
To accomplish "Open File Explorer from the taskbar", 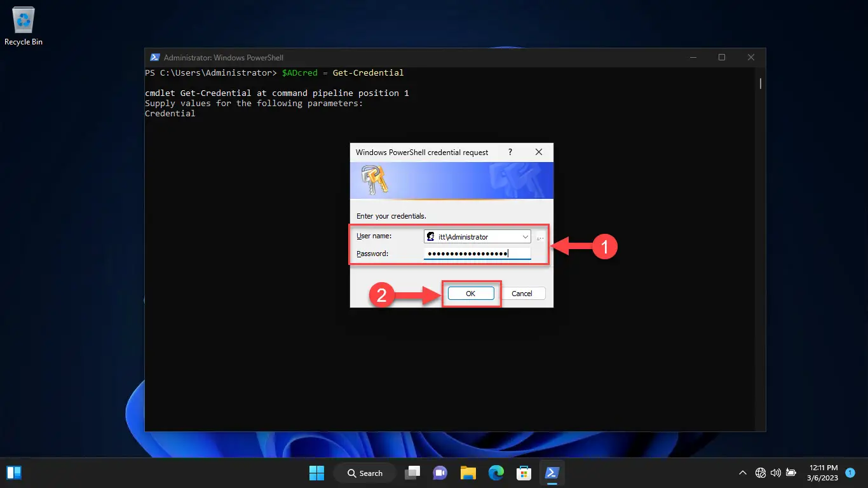I will pos(468,473).
